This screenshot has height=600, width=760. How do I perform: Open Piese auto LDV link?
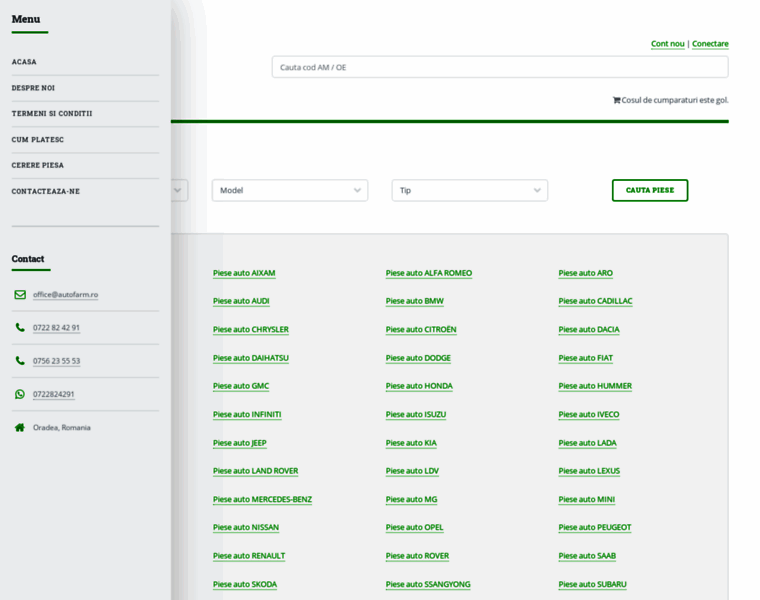point(412,471)
